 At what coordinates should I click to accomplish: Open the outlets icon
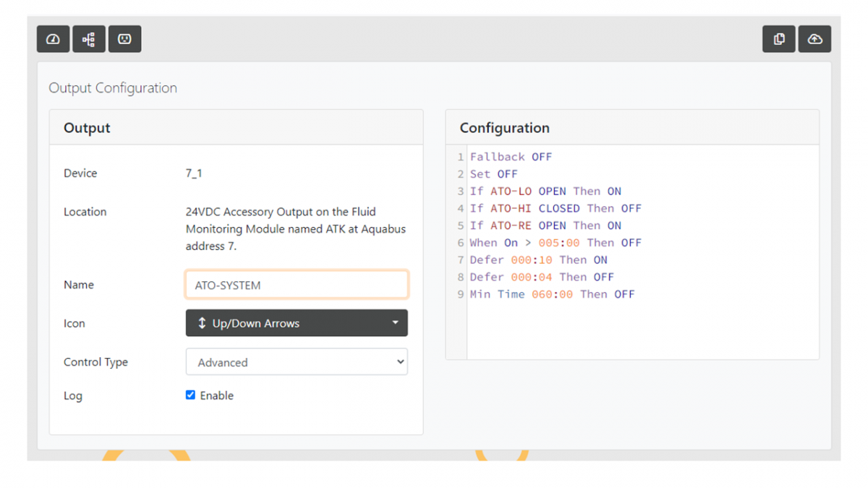point(124,39)
